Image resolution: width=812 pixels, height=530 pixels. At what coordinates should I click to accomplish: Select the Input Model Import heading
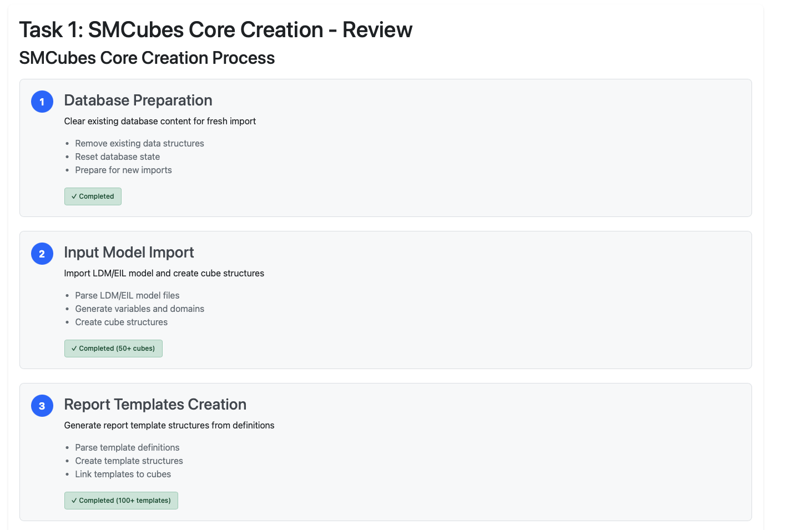[129, 253]
